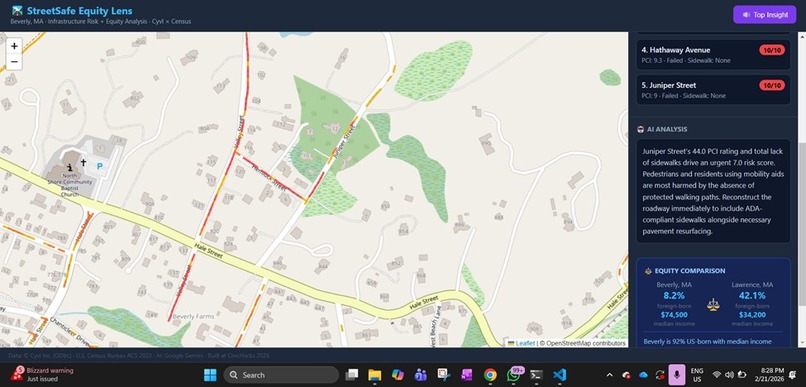Open Wi-Fi network settings in tray

click(x=717, y=375)
